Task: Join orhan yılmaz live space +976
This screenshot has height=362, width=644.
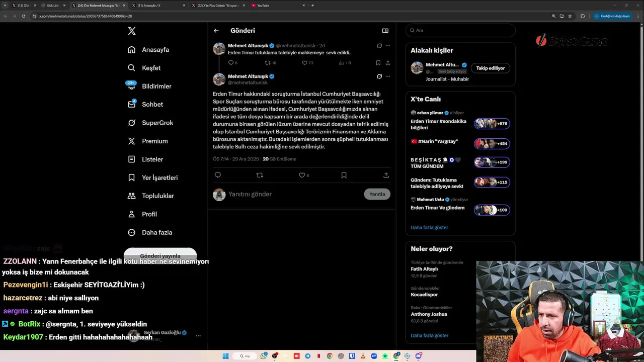Action: (x=492, y=124)
